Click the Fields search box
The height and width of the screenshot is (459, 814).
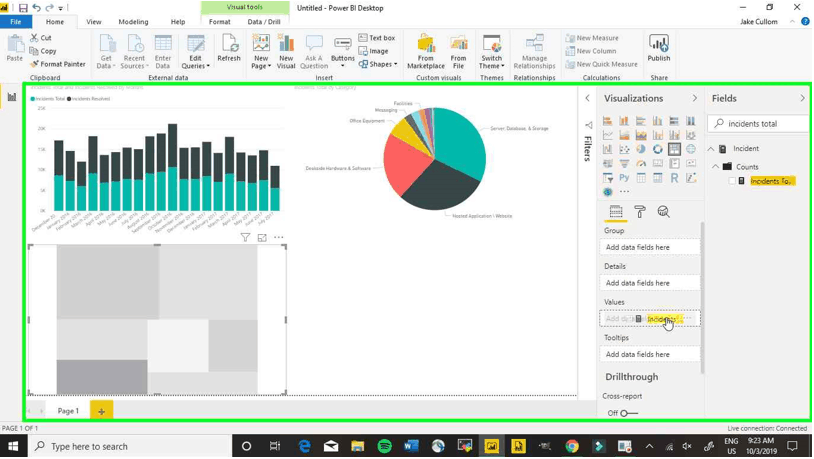[x=758, y=124]
